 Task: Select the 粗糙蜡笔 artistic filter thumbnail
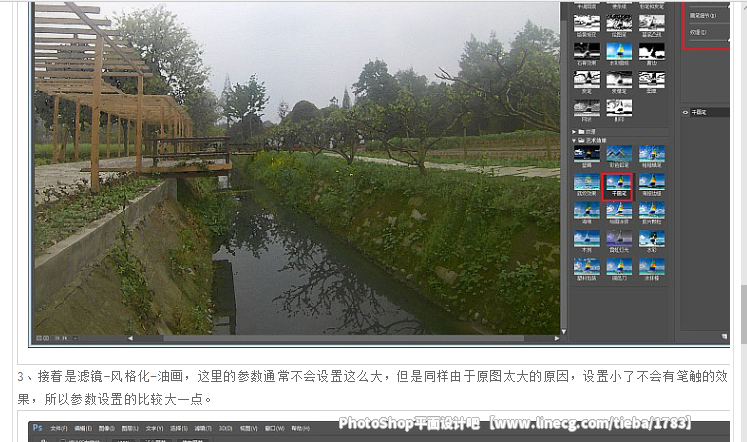[x=651, y=153]
